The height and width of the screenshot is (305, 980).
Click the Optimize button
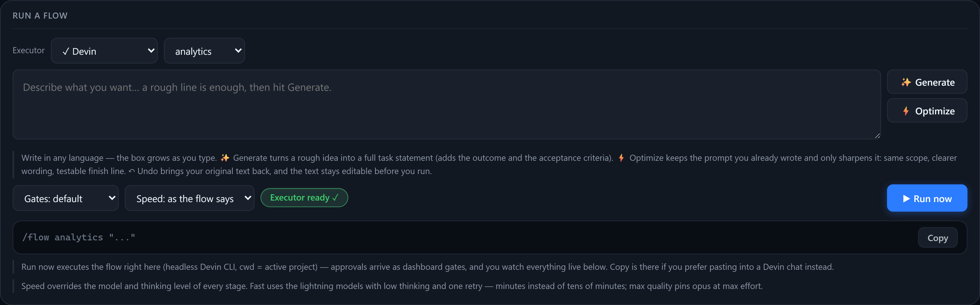point(927,111)
